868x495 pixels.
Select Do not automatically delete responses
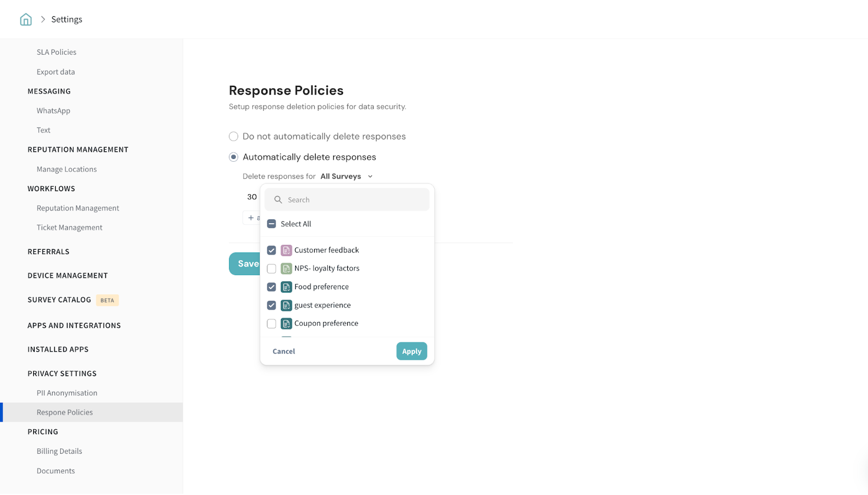point(234,136)
